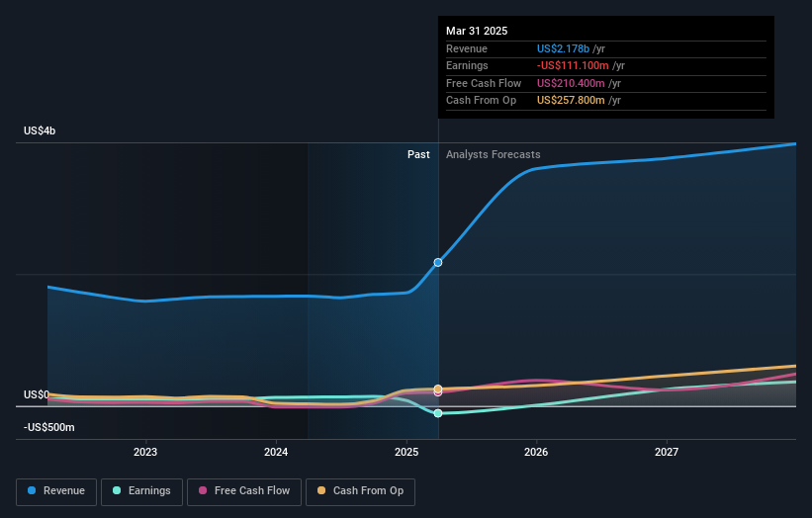Click the -US$111.100m earnings value
This screenshot has width=812, height=518.
(x=573, y=65)
